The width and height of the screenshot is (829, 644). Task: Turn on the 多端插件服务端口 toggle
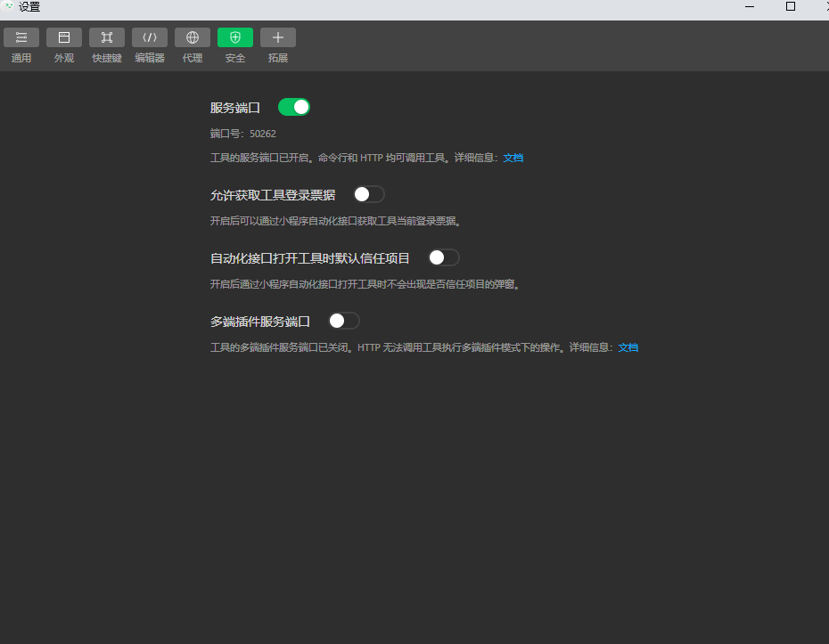tap(343, 320)
